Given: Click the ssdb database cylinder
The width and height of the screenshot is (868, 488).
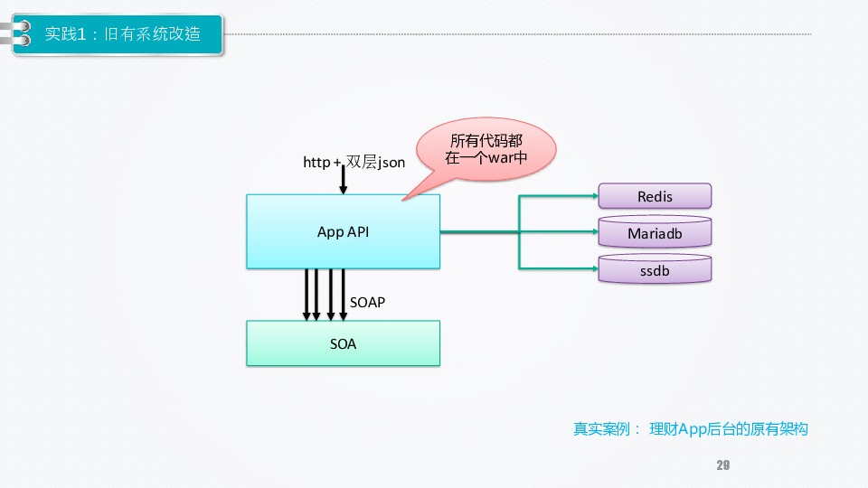Looking at the screenshot, I should click(x=655, y=269).
